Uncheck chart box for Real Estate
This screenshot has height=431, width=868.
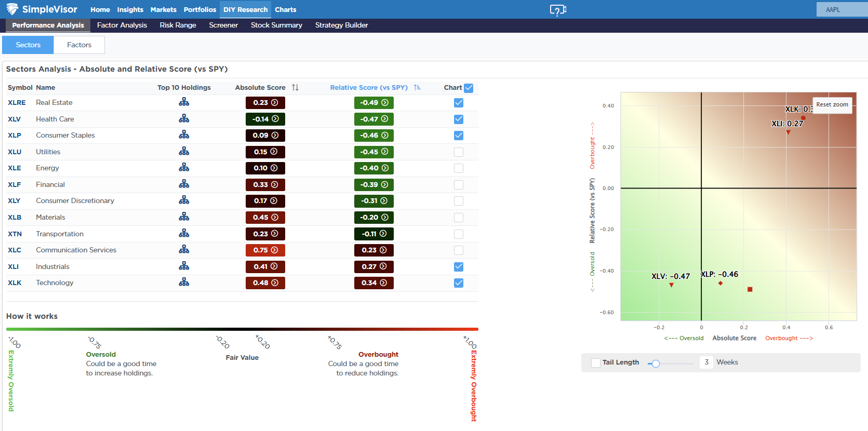(x=459, y=103)
